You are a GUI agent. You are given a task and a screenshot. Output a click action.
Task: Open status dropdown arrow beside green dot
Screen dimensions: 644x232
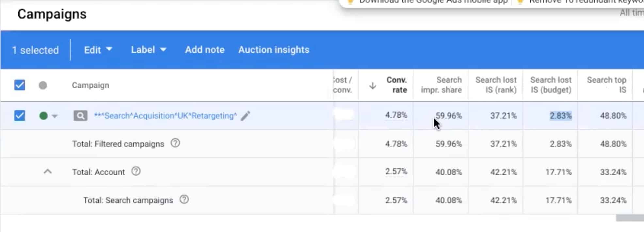pos(55,116)
